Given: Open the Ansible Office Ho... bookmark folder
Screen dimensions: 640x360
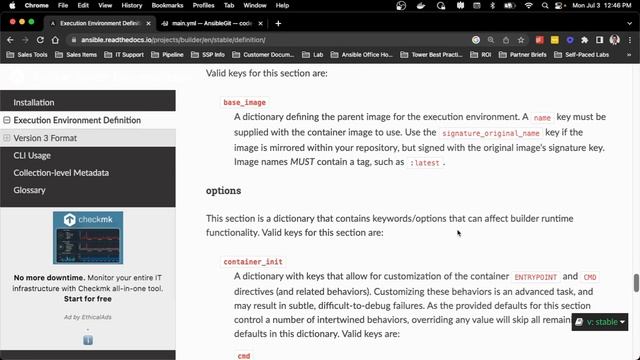Looking at the screenshot, I should [x=362, y=55].
